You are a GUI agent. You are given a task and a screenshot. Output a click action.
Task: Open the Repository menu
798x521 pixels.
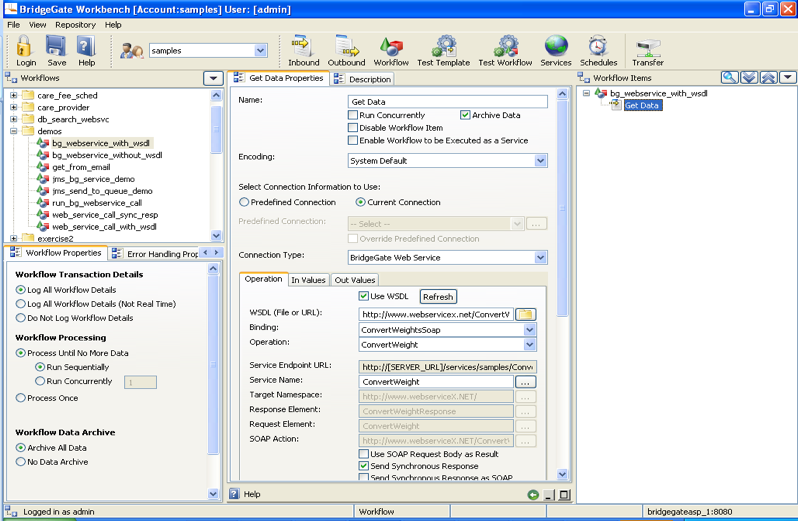coord(75,24)
